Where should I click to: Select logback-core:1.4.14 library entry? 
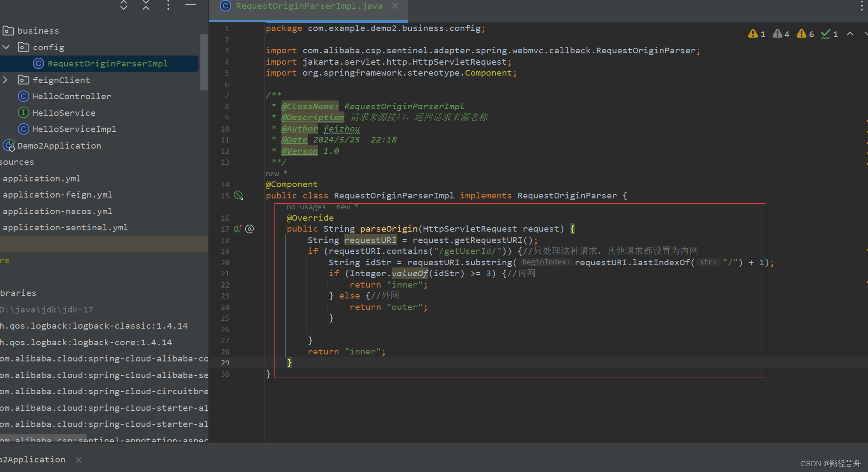tap(86, 342)
